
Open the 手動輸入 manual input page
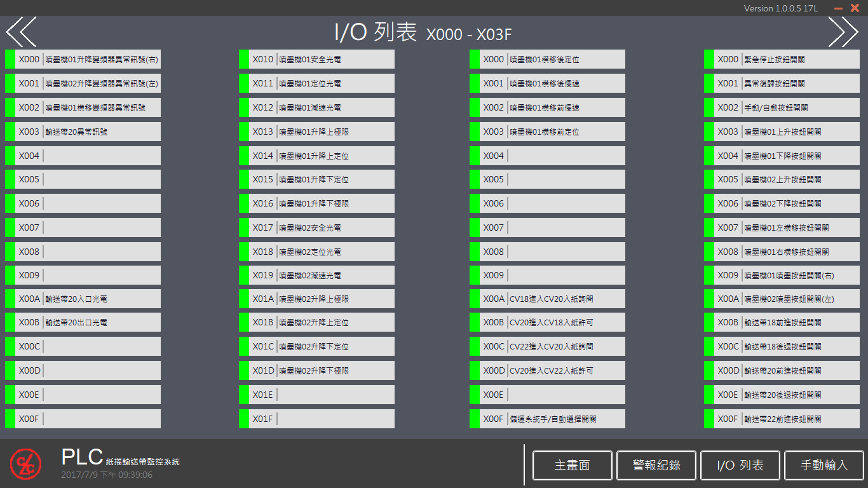(x=824, y=465)
